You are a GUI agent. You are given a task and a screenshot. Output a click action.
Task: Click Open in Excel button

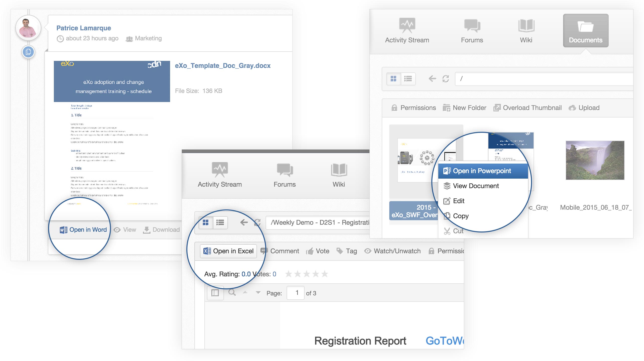tap(228, 251)
